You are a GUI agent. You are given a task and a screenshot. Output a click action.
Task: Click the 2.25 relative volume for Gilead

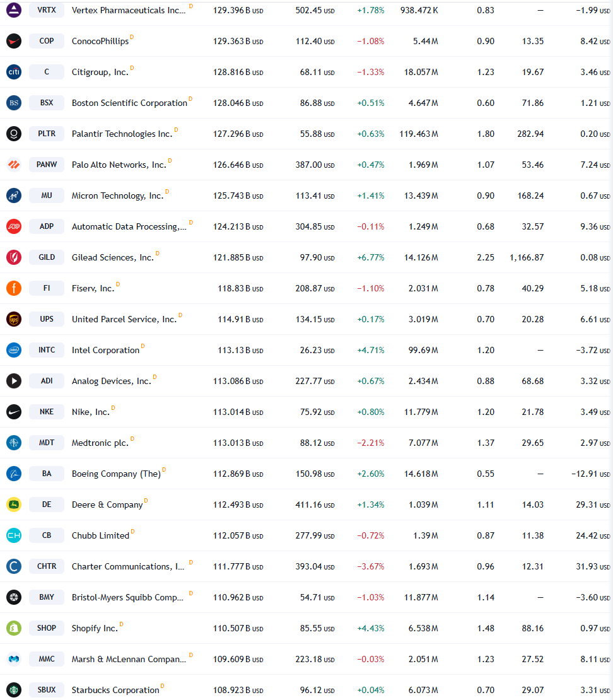coord(486,257)
